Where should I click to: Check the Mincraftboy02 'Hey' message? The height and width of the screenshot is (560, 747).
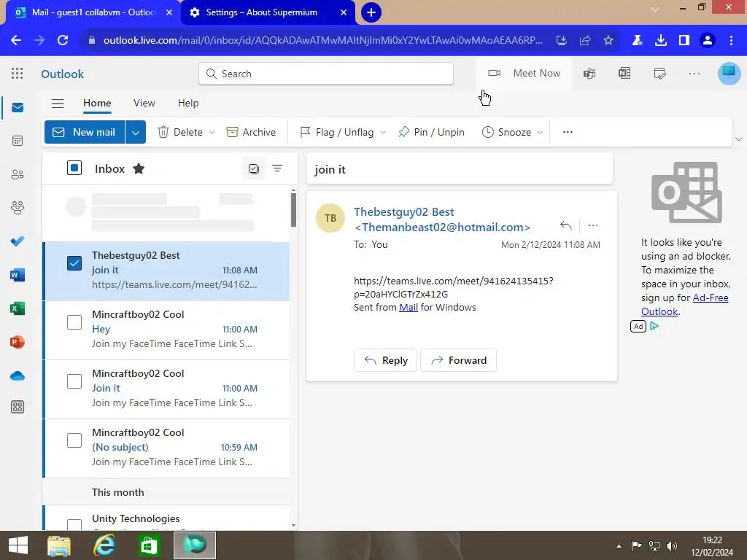tap(74, 322)
